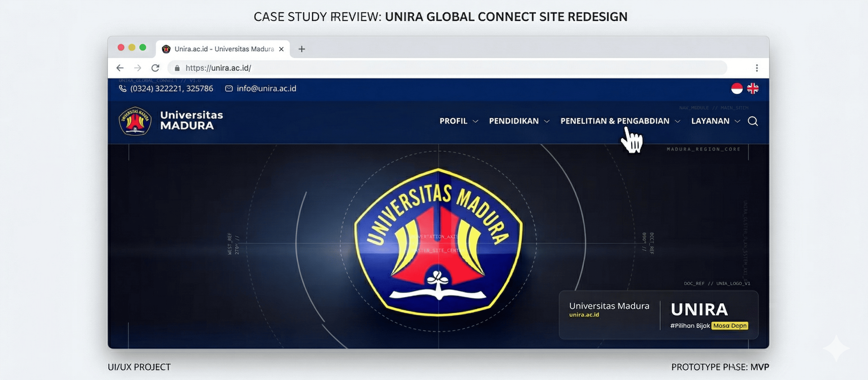Screen dimensions: 868x380
Task: Go back with the browser back arrow
Action: pos(120,68)
